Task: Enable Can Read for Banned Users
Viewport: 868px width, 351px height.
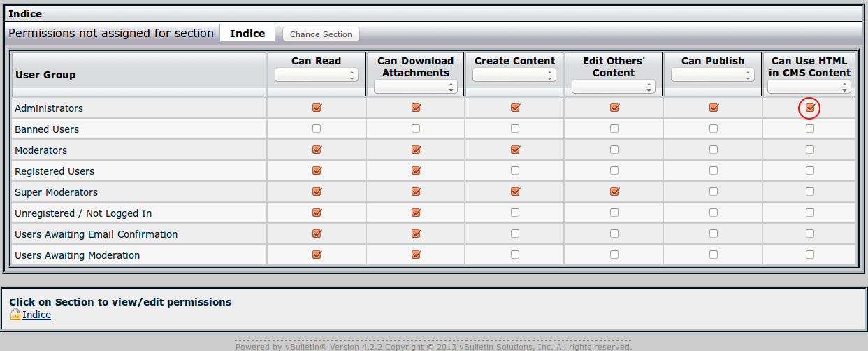Action: 317,129
